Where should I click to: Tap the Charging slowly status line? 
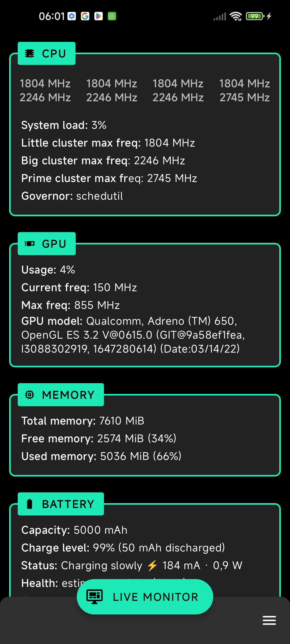tap(132, 565)
